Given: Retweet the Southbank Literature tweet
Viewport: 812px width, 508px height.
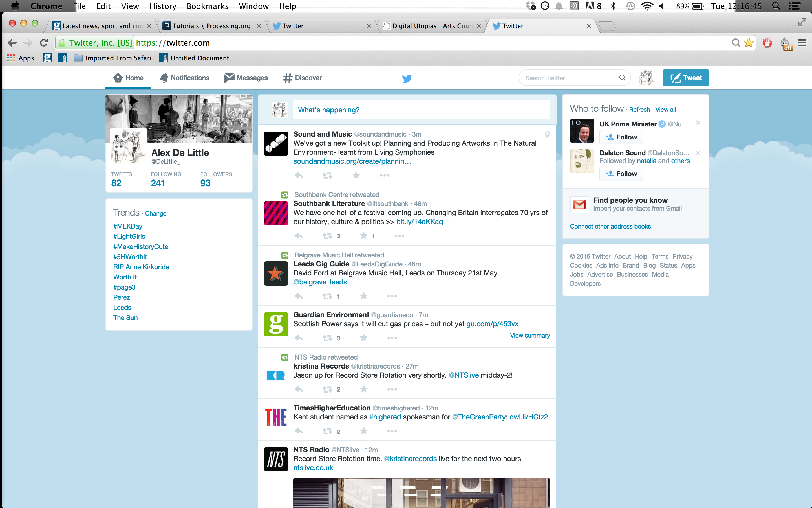Looking at the screenshot, I should pos(328,236).
